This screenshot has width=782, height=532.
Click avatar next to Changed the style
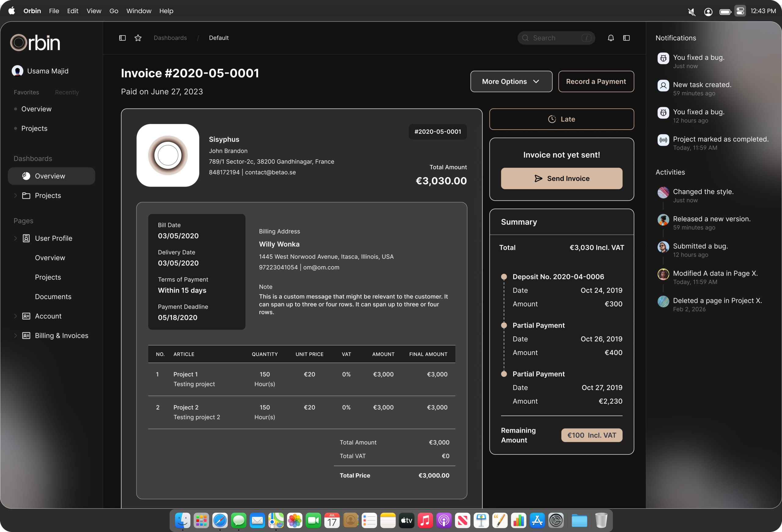tap(663, 193)
